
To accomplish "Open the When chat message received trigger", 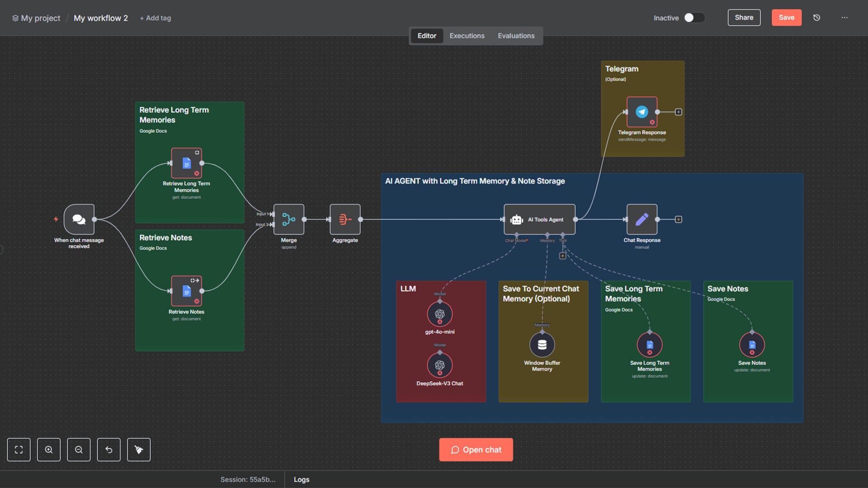I will pos(79,220).
